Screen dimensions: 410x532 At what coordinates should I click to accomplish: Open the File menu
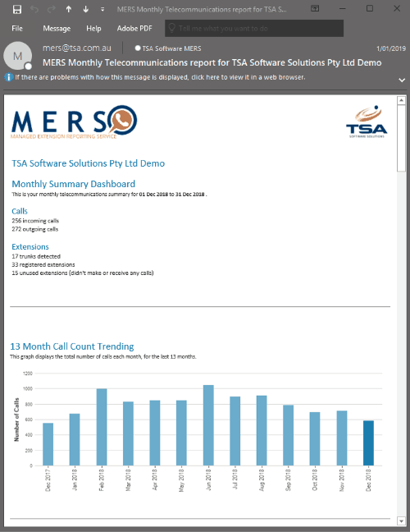(17, 29)
